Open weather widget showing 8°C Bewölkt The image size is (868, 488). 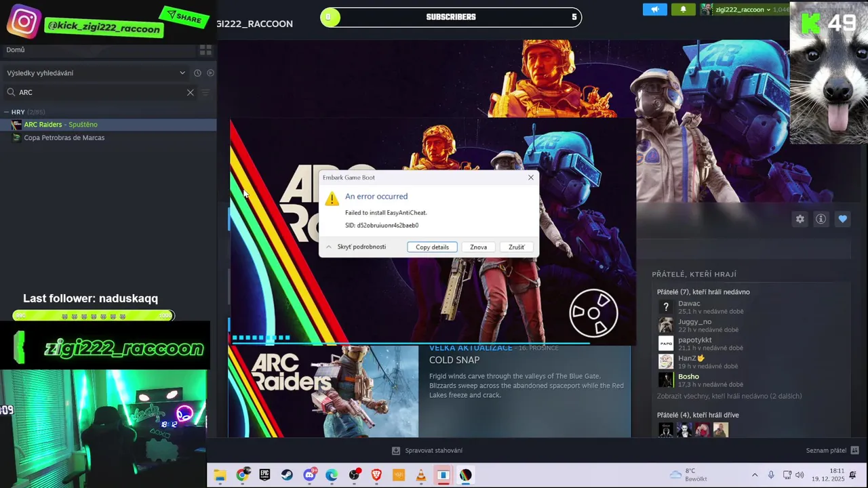click(688, 475)
